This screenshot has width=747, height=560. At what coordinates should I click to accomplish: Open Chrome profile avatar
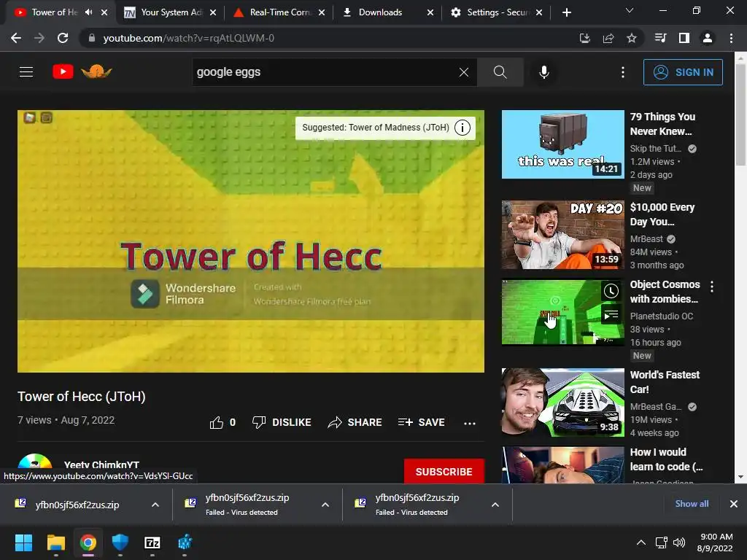pyautogui.click(x=708, y=38)
